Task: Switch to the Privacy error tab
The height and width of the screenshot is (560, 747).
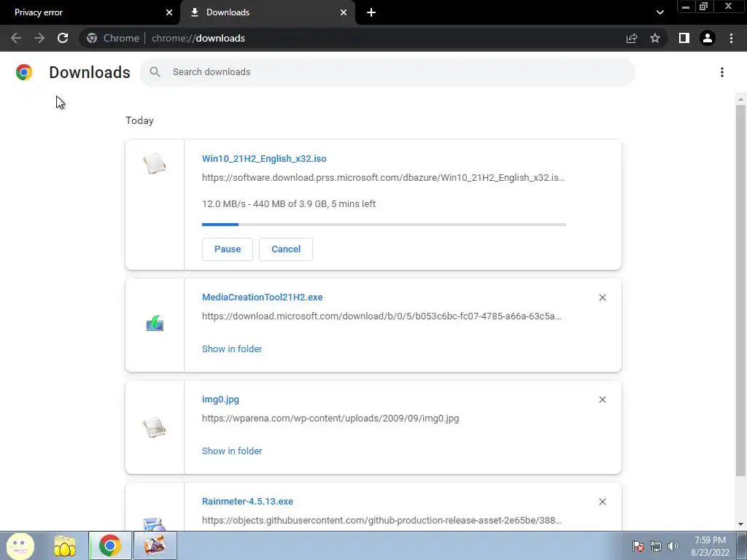Action: tap(90, 12)
